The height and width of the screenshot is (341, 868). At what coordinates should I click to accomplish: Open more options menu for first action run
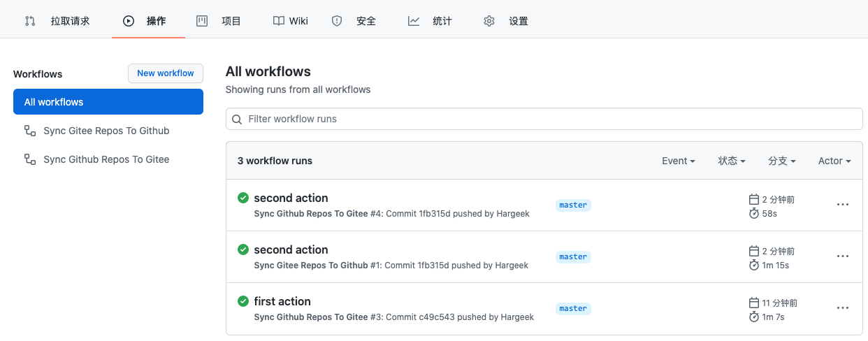coord(843,308)
